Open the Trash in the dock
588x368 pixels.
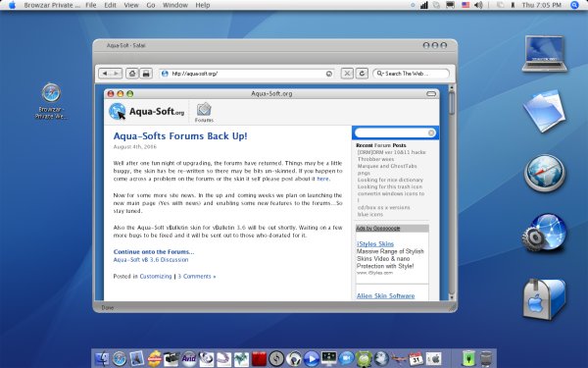click(486, 358)
